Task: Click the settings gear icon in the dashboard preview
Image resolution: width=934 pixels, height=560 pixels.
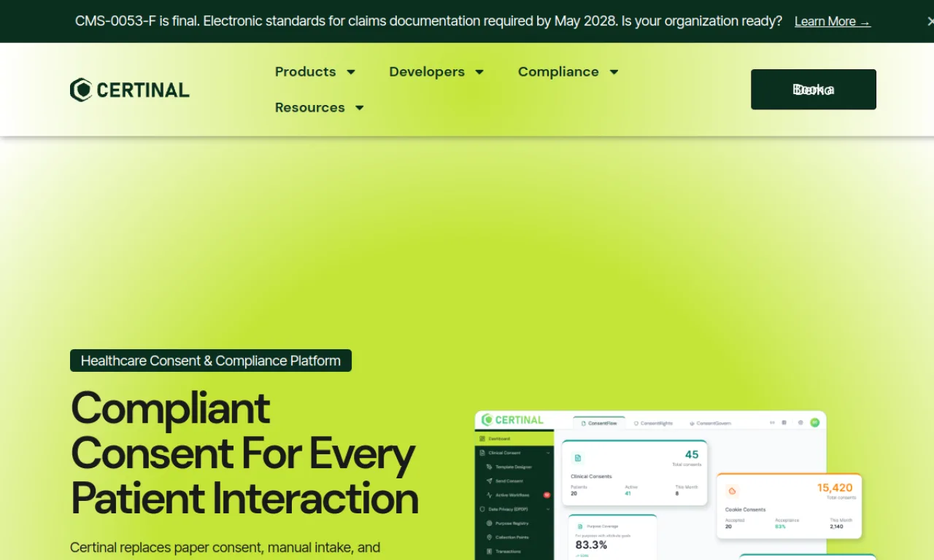Action: pos(800,422)
